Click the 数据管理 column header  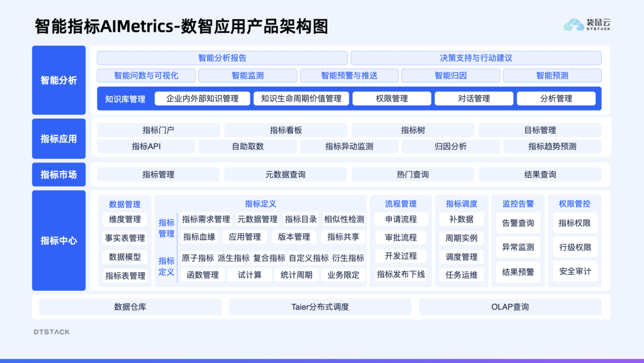pos(125,204)
